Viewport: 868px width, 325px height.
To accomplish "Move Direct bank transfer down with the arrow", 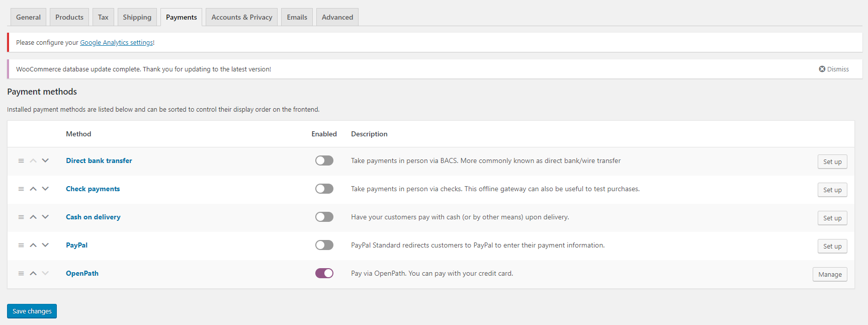I will (x=45, y=161).
